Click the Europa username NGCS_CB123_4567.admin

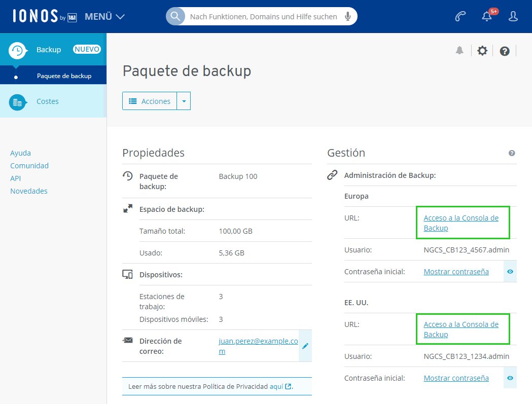coord(466,250)
